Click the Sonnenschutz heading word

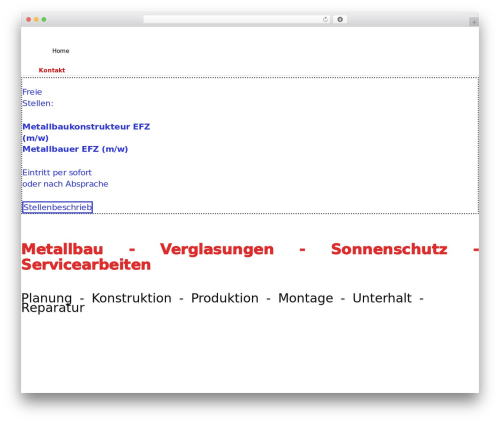click(x=389, y=249)
